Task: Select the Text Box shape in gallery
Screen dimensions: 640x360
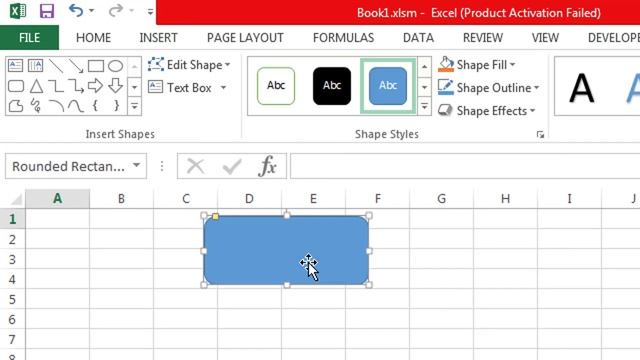Action: [x=16, y=66]
